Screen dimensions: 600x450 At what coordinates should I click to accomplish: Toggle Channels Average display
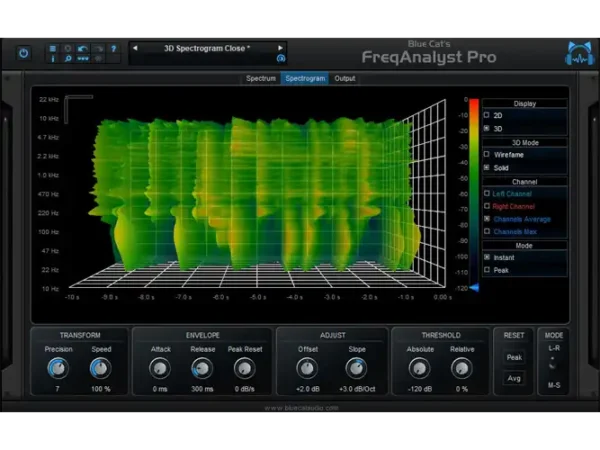487,219
